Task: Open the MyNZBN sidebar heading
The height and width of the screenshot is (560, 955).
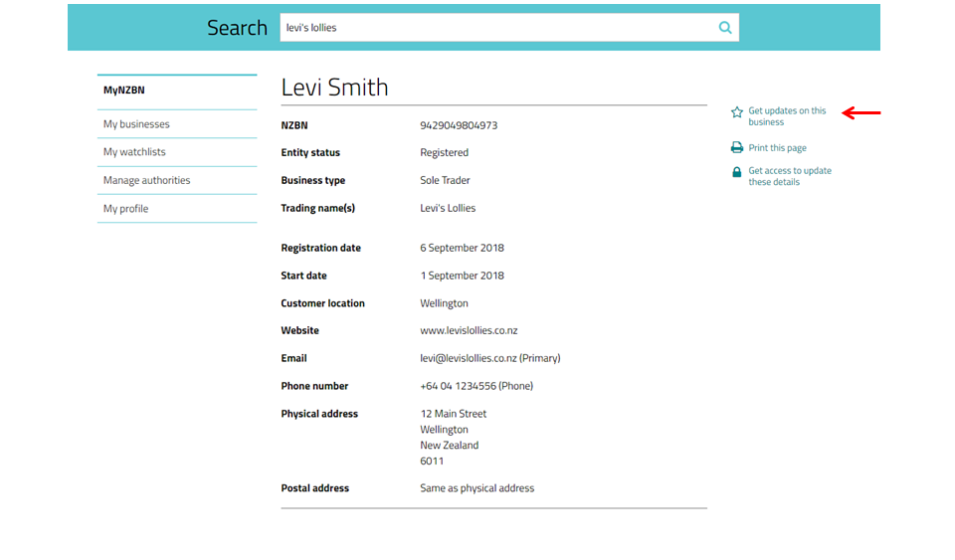Action: (124, 91)
